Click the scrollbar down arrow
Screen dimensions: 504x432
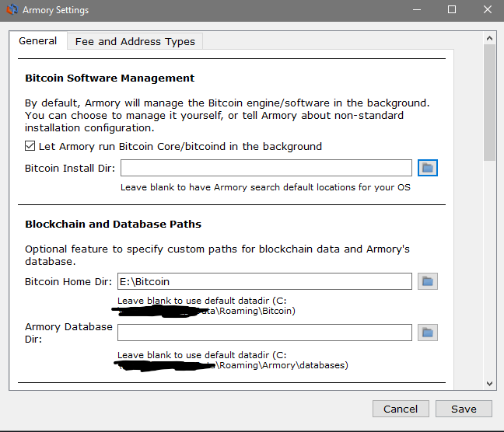[489, 384]
